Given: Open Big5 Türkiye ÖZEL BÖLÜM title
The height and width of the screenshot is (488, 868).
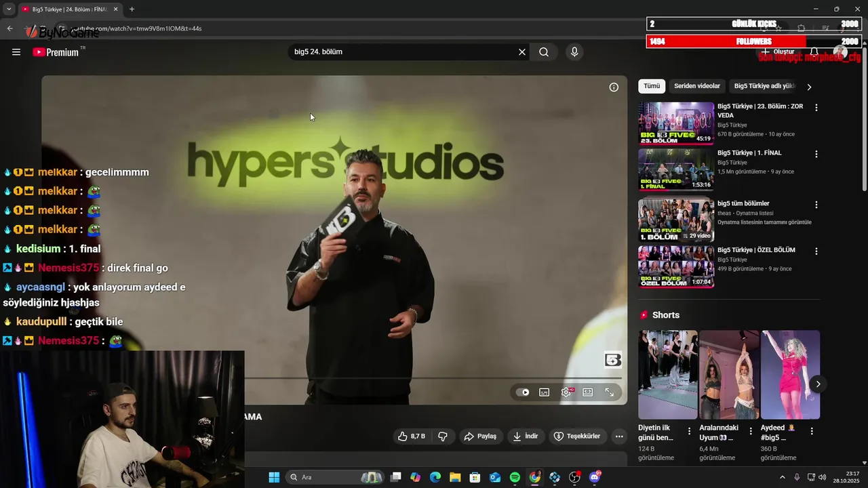Looking at the screenshot, I should (756, 250).
